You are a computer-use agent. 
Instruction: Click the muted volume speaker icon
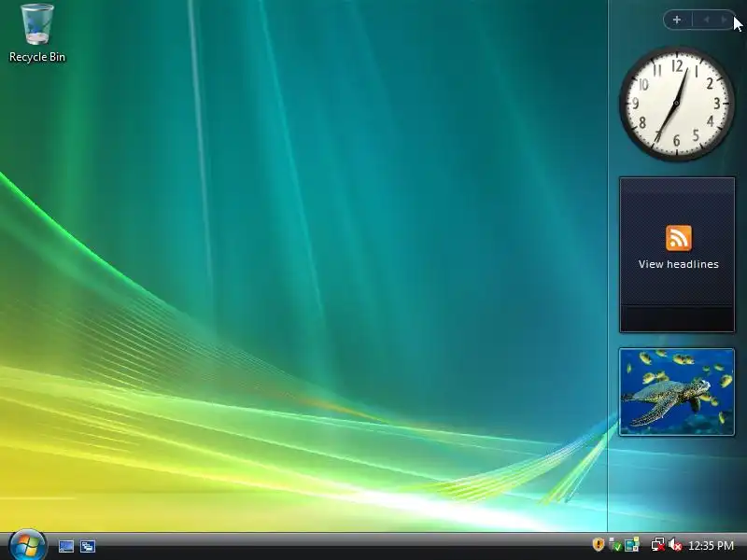[x=675, y=544]
